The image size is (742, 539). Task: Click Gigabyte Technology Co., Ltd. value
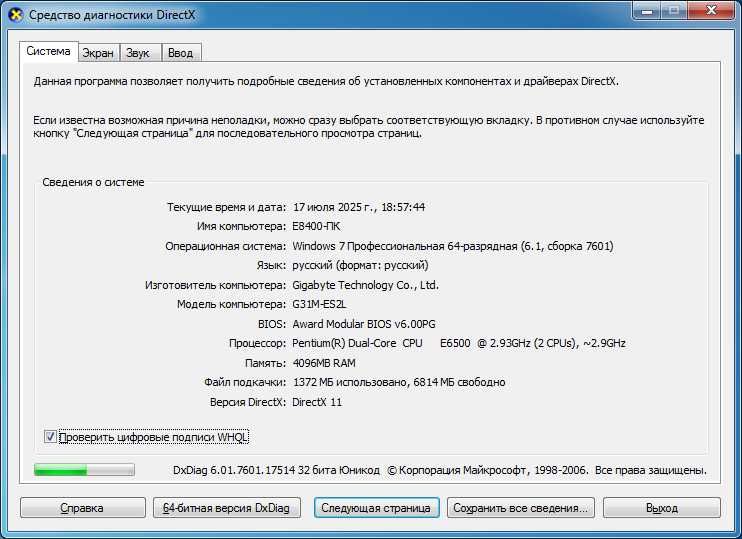[x=365, y=285]
